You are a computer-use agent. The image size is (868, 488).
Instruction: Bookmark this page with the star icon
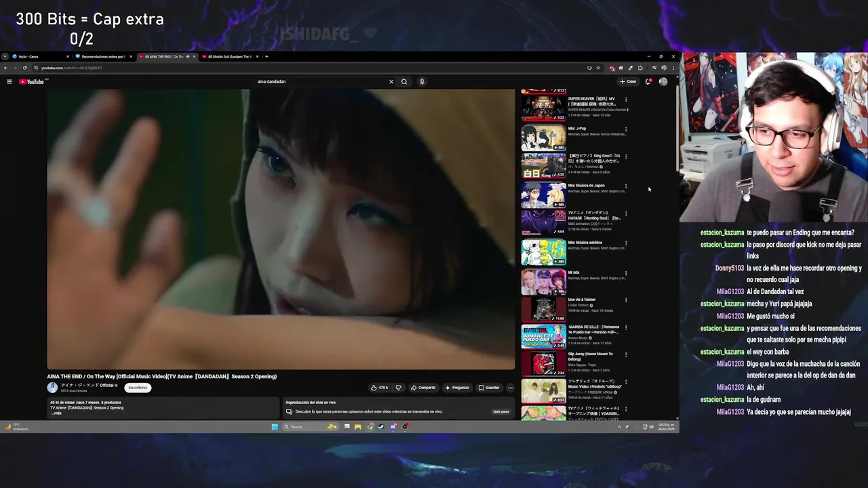(x=598, y=68)
